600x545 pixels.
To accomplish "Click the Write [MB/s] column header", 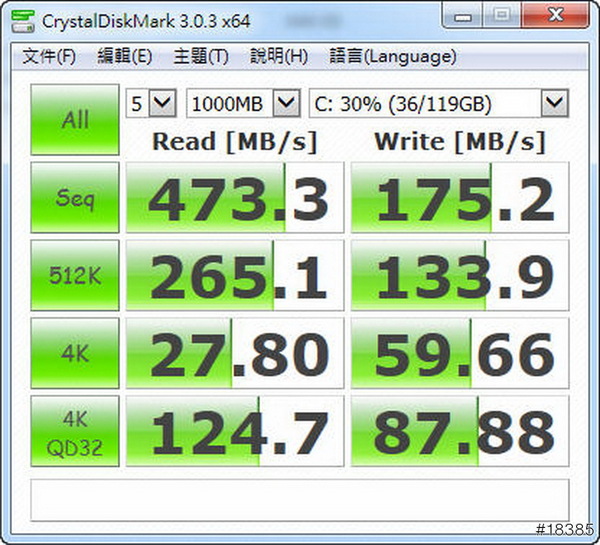I will pos(460,142).
